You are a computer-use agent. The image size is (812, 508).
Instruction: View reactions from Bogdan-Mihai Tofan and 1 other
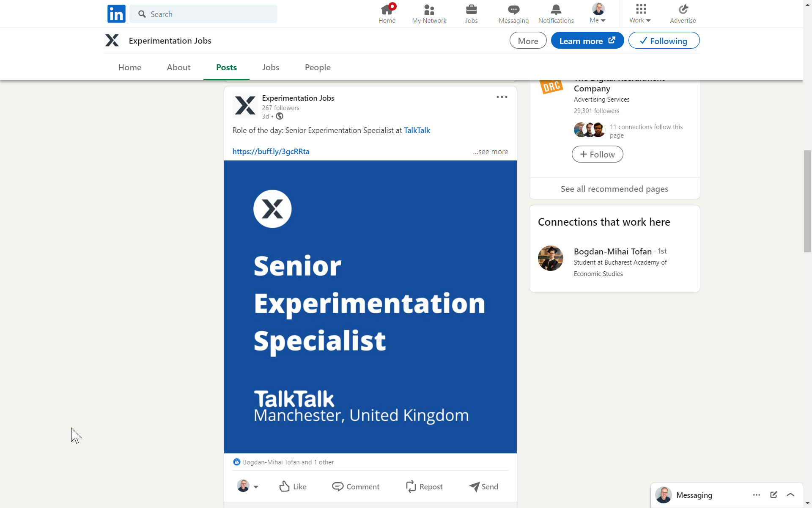(x=288, y=462)
